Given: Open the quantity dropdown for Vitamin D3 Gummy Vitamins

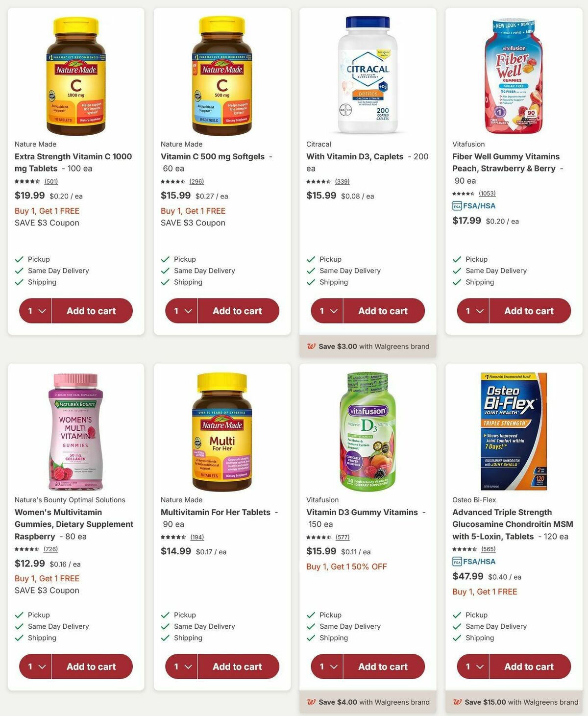Looking at the screenshot, I should (327, 667).
